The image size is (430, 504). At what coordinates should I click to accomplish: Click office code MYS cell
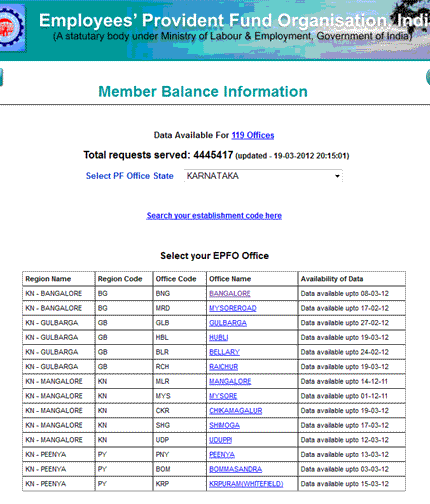(180, 396)
